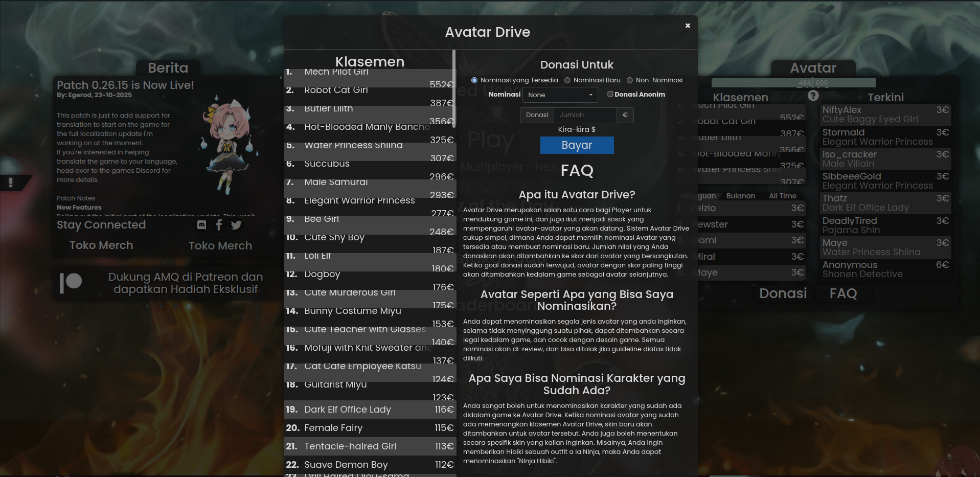
Task: Click the Klasemen list scrollbar
Action: pos(453,88)
